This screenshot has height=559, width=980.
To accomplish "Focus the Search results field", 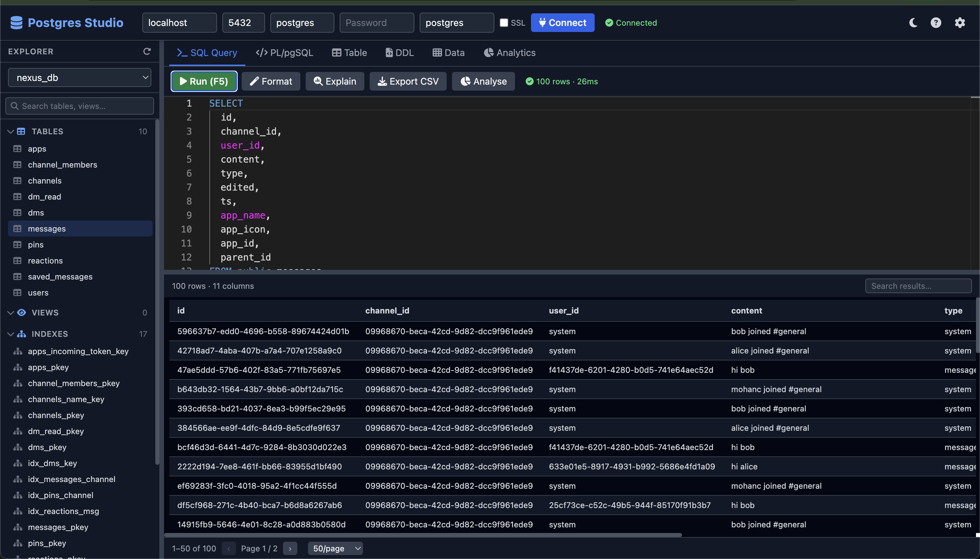I will (x=918, y=286).
